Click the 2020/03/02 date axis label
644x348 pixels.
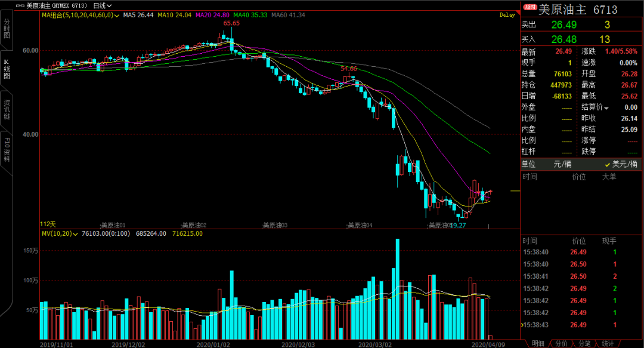[x=375, y=344]
